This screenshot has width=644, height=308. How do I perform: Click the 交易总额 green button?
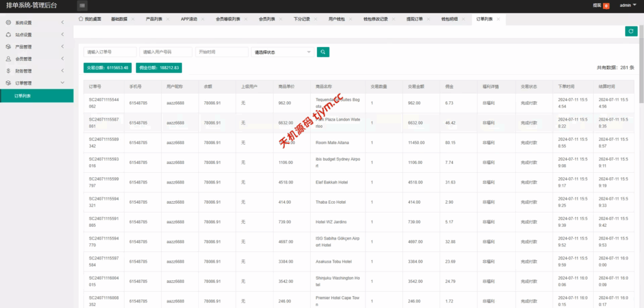[108, 67]
